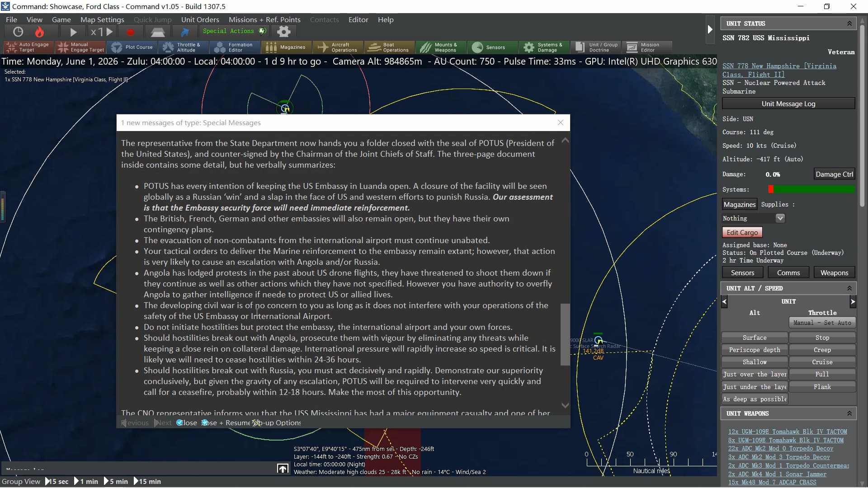Click Damage Ctrl button
Screen dimensions: 868x488
(x=834, y=174)
